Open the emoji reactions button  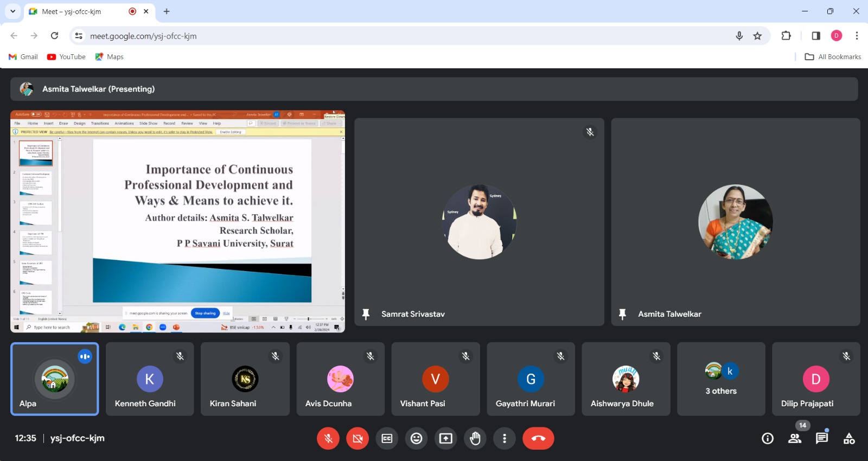[416, 438]
